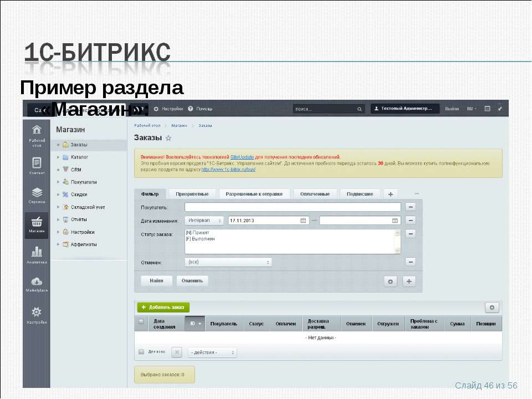Pin the top panel with pin icon
Viewport: 532px width, 399px height.
point(500,109)
